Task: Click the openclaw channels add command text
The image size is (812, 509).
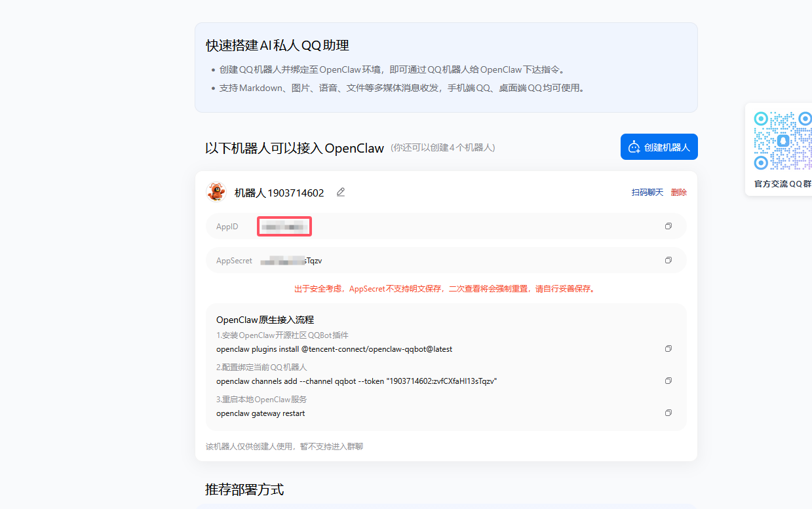Action: coord(357,381)
